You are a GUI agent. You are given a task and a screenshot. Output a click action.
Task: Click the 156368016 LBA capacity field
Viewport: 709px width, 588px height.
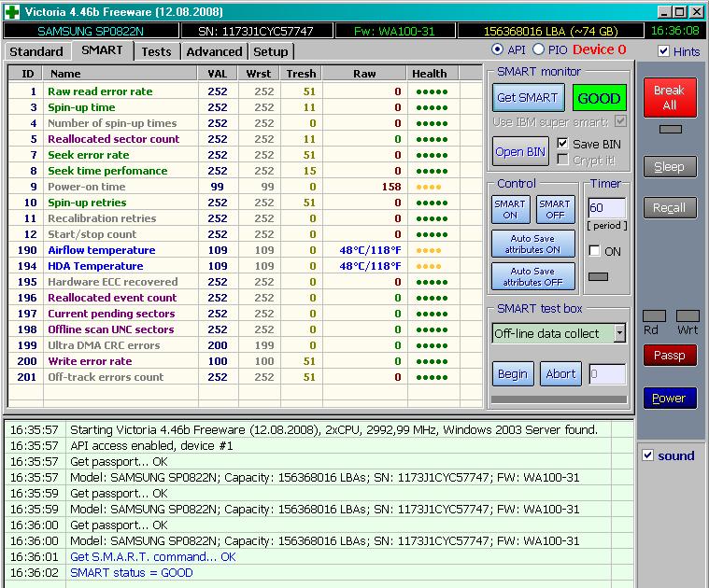(x=551, y=31)
